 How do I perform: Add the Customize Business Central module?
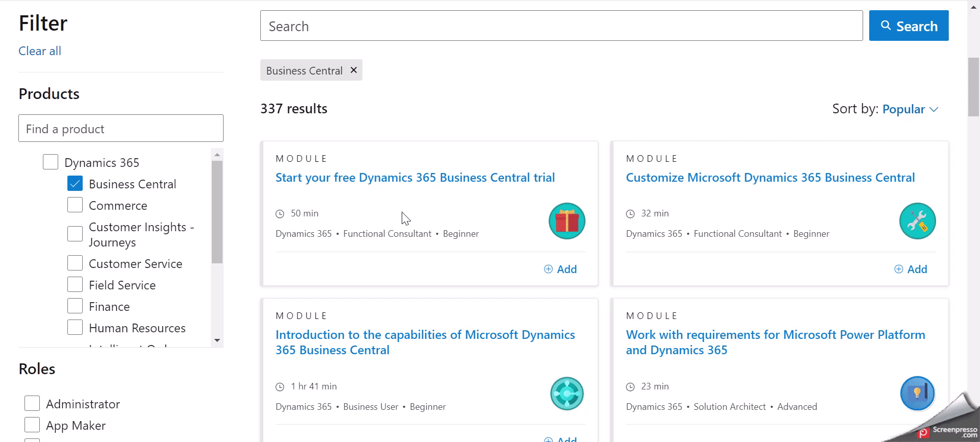(x=911, y=269)
